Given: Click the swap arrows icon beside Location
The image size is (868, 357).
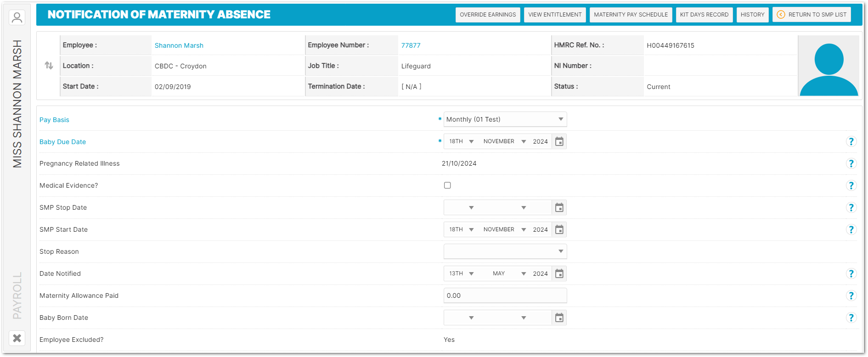Looking at the screenshot, I should (x=49, y=66).
